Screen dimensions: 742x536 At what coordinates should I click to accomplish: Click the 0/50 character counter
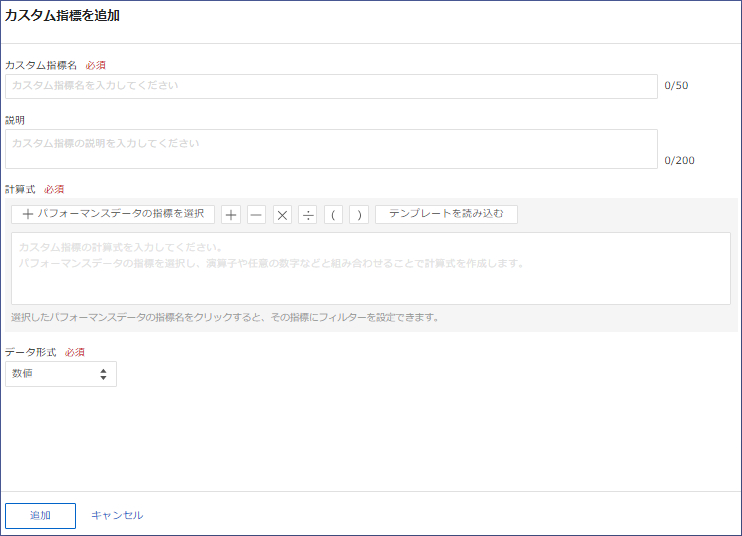(676, 86)
